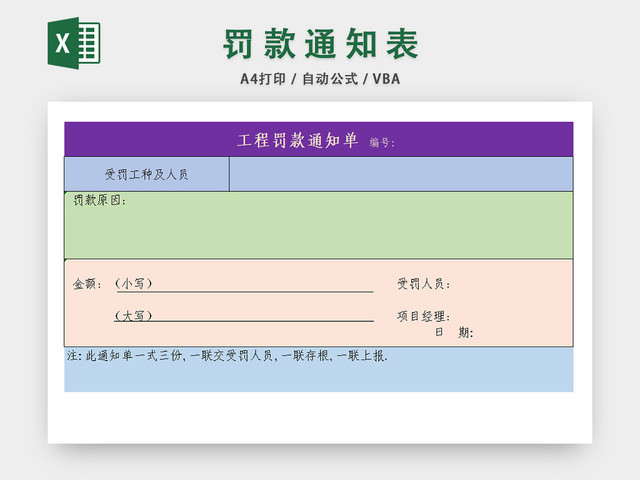
Task: Click the green Excel logo icon
Action: (74, 43)
